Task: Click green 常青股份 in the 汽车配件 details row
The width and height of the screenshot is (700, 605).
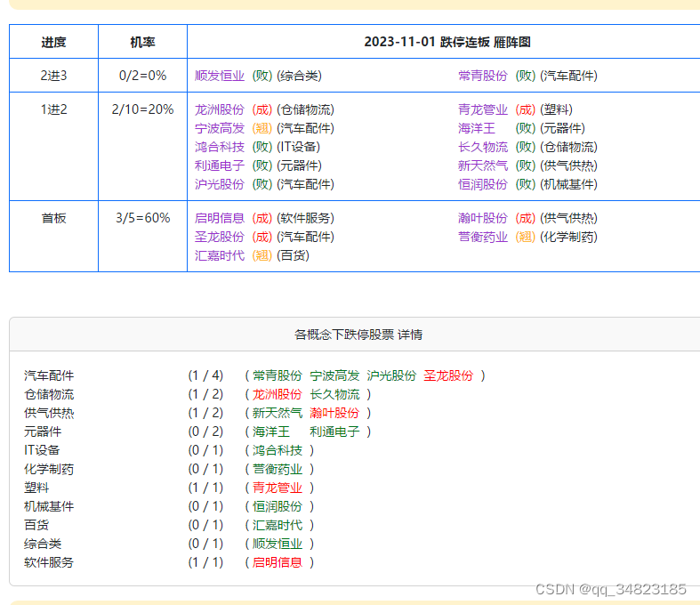Action: pyautogui.click(x=278, y=375)
